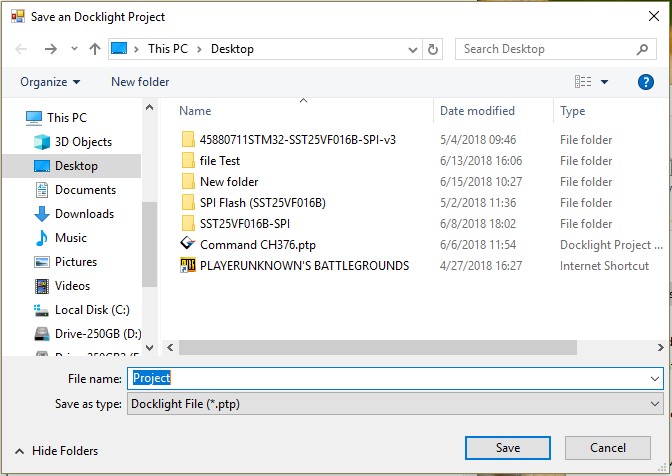Refresh the Desktop folder view

coord(433,49)
